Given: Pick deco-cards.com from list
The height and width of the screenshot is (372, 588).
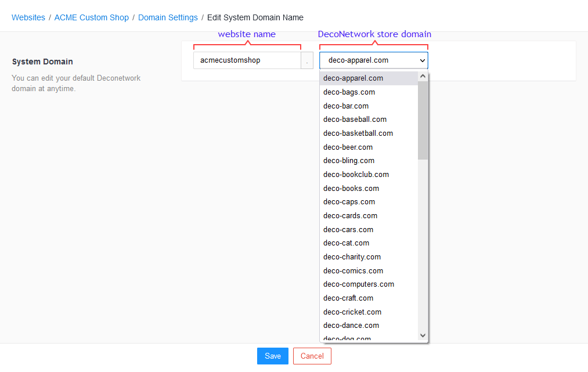Looking at the screenshot, I should (369, 216).
